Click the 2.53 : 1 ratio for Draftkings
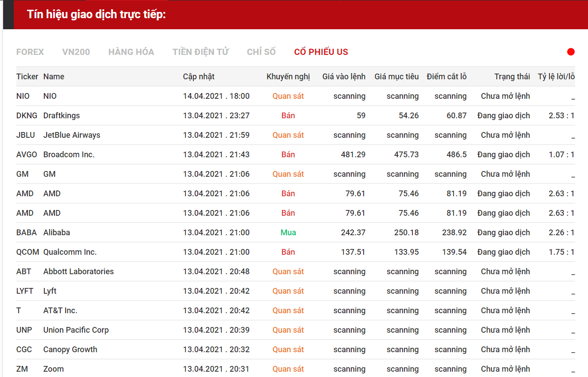This screenshot has height=377, width=588. (561, 116)
